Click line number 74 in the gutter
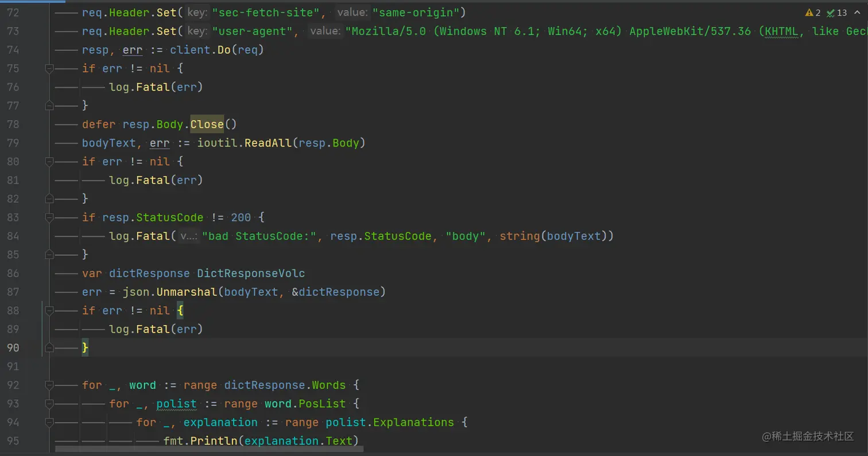The image size is (868, 456). [x=13, y=50]
